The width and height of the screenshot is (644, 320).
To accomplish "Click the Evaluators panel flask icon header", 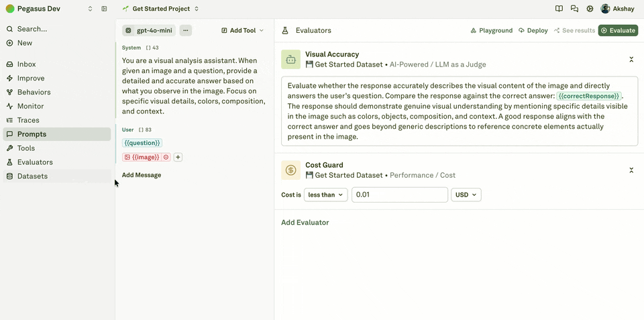I will click(x=284, y=30).
